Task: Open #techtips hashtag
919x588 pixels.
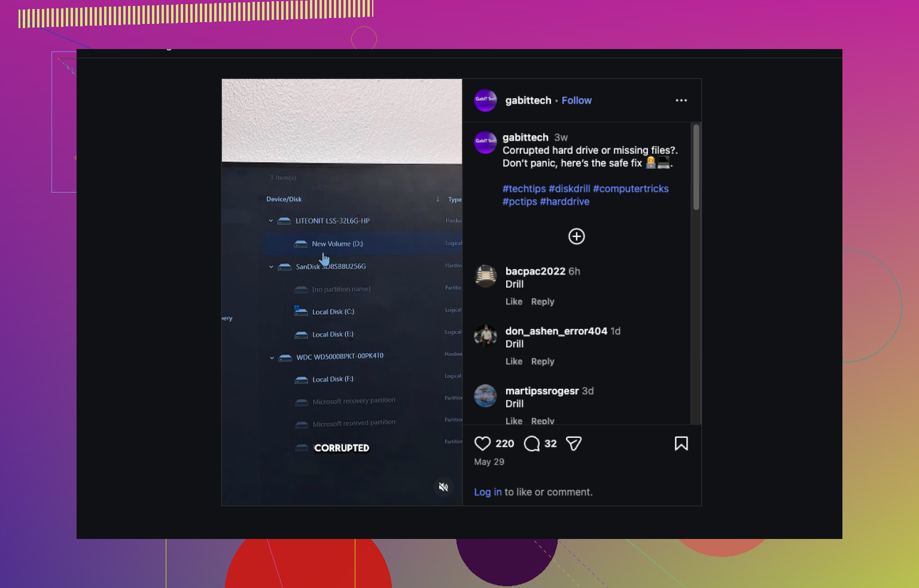Action: (524, 188)
